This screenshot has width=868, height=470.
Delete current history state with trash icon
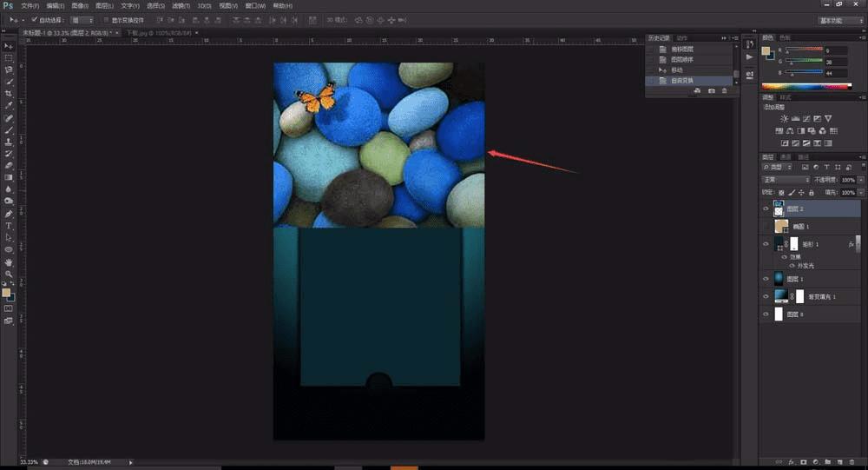tap(724, 90)
